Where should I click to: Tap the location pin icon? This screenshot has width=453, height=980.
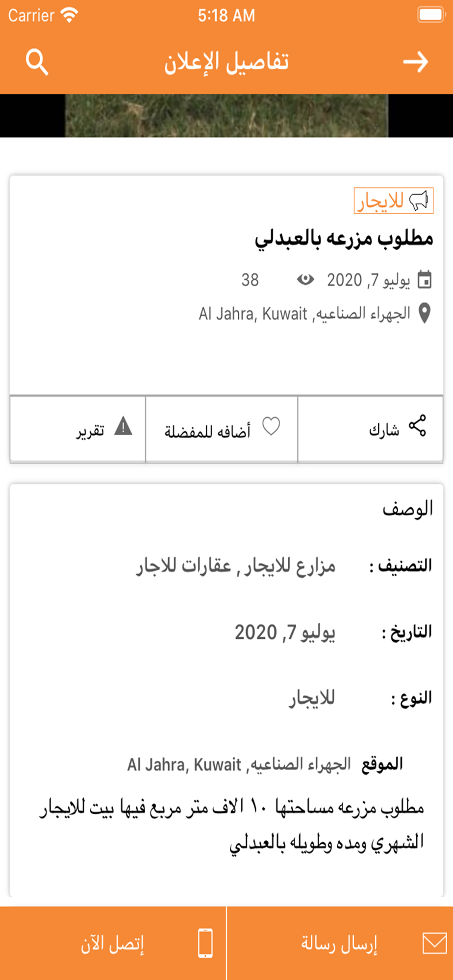[x=425, y=313]
